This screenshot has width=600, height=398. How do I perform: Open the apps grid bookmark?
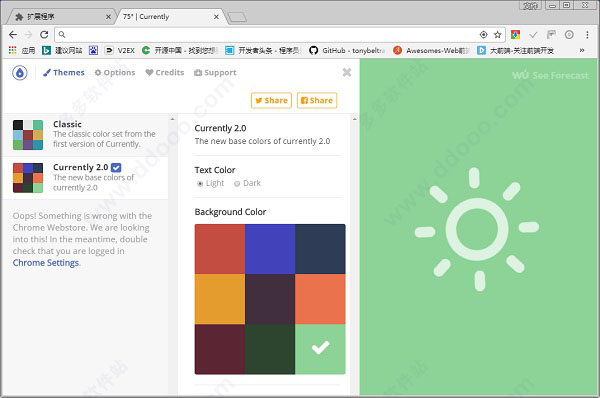21,50
